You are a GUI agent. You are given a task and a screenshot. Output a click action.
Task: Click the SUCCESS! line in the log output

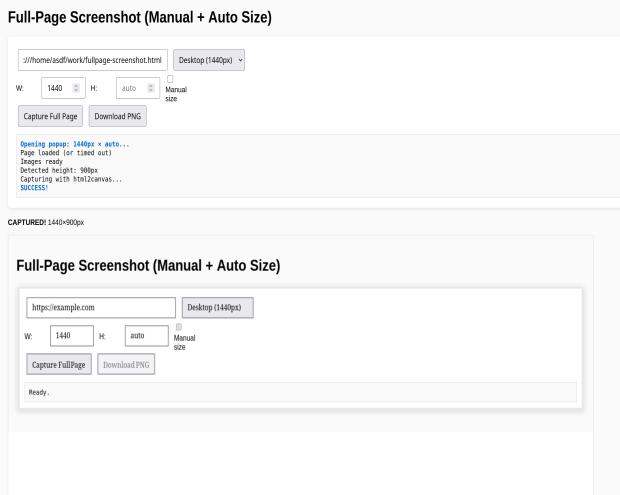34,187
